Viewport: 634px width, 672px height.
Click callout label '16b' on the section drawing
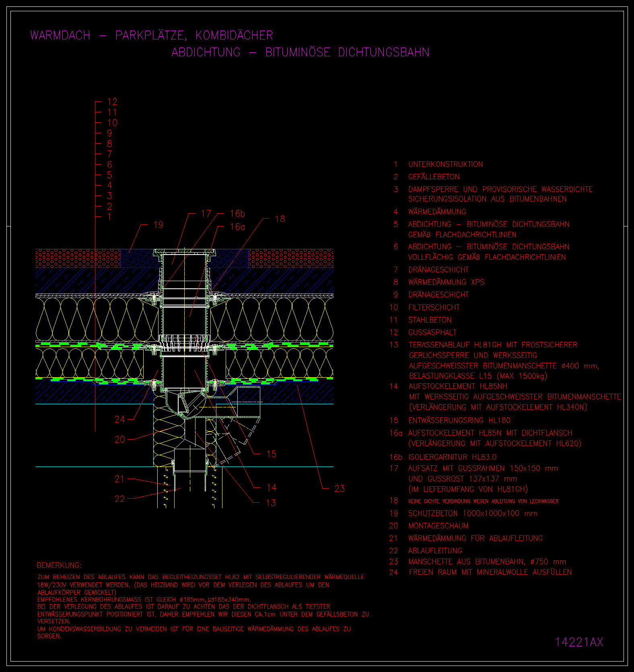[237, 214]
